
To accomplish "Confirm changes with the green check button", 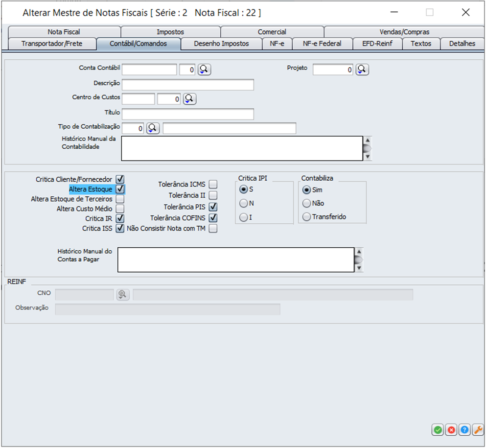I will [x=438, y=430].
